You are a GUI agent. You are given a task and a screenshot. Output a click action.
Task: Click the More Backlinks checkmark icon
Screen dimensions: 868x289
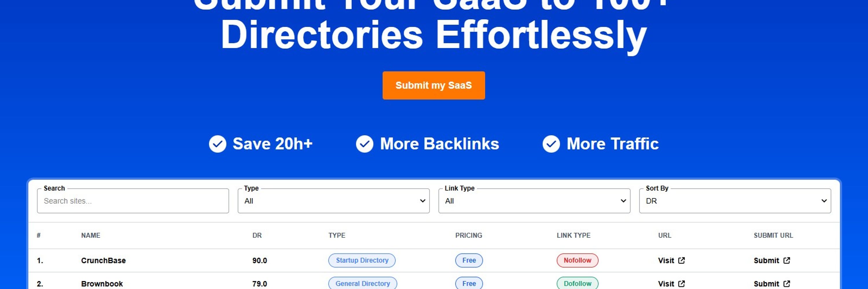point(364,144)
